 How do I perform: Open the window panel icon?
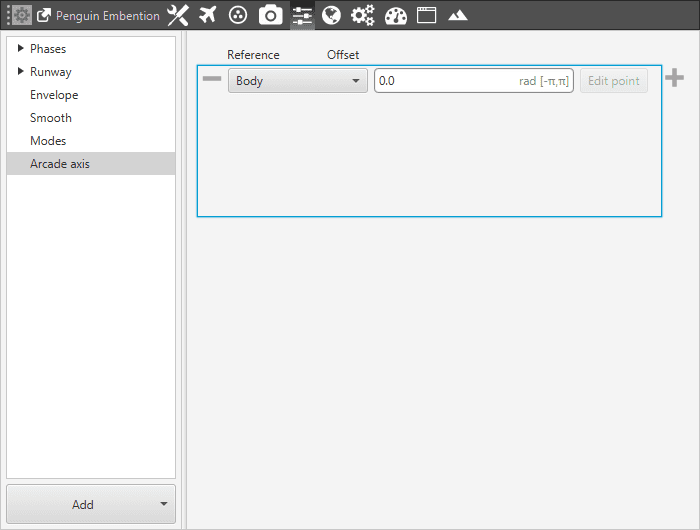pos(426,15)
